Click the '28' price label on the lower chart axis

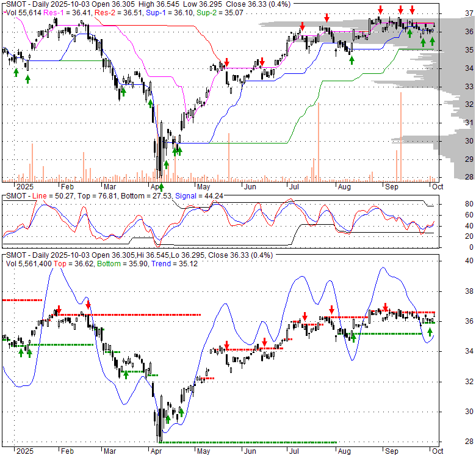point(469,442)
